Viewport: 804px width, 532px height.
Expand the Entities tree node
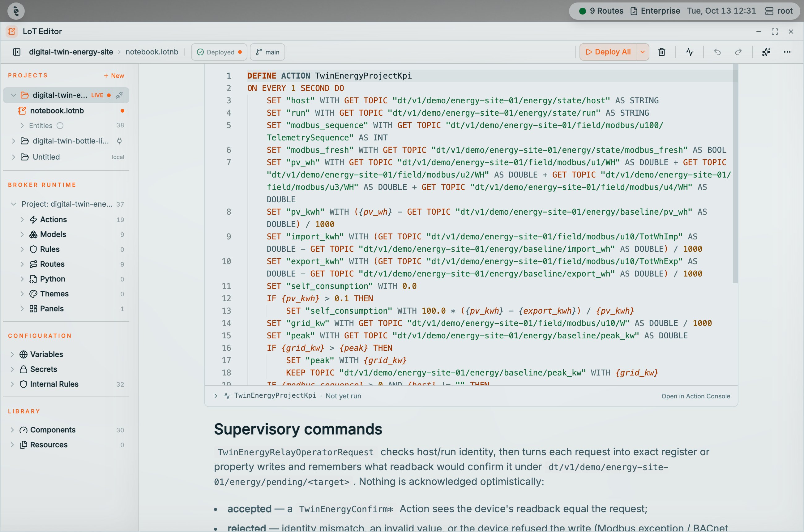coord(22,126)
